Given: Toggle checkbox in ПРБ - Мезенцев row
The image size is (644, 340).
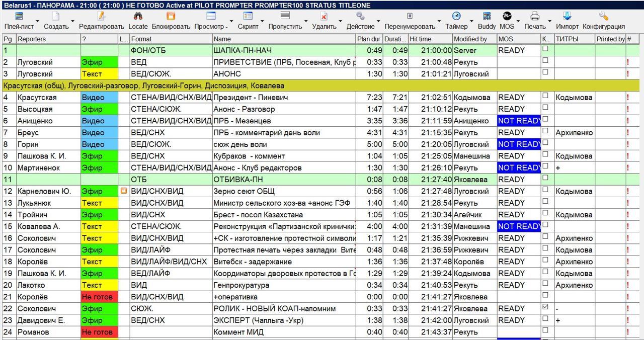Looking at the screenshot, I should pos(545,119).
